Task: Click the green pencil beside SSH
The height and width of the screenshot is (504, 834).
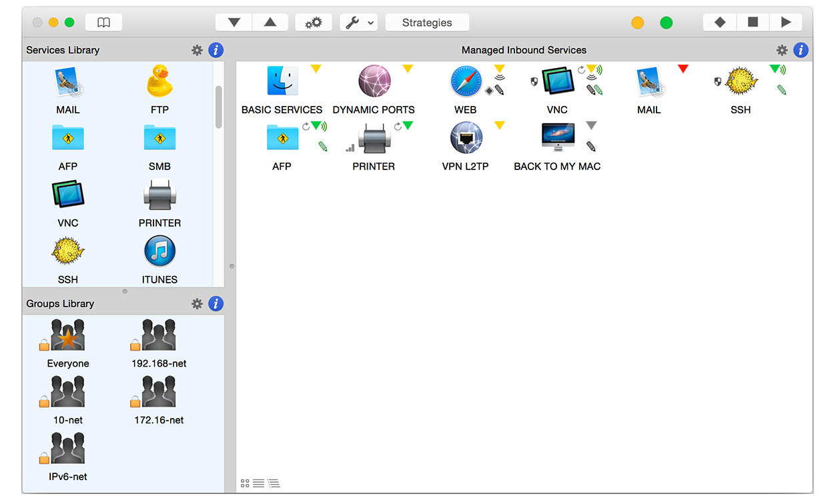Action: (781, 89)
